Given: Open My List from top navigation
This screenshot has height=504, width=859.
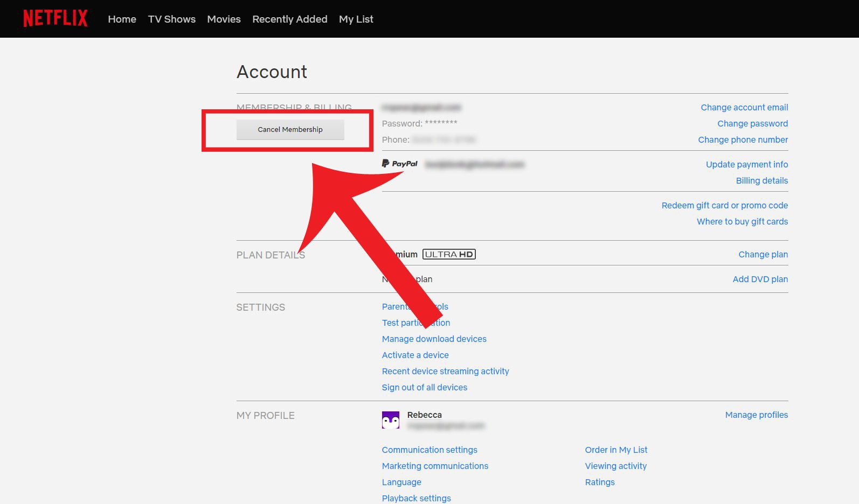Looking at the screenshot, I should (x=356, y=19).
